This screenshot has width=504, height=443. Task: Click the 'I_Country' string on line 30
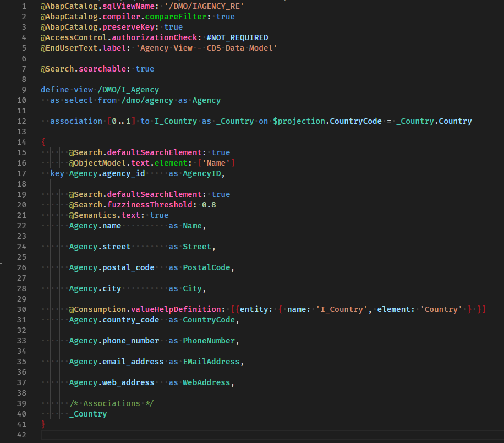[x=341, y=309]
